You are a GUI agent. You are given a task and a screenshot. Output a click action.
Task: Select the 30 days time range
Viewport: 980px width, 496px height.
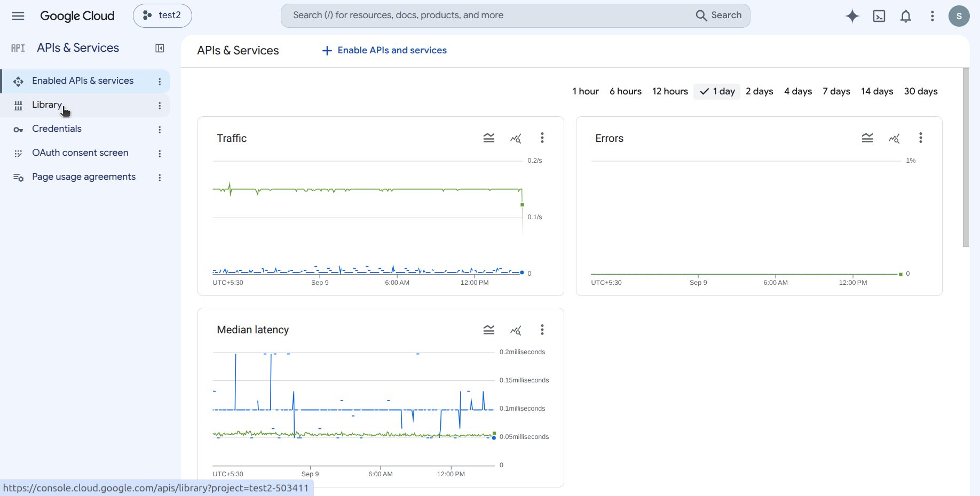(921, 91)
